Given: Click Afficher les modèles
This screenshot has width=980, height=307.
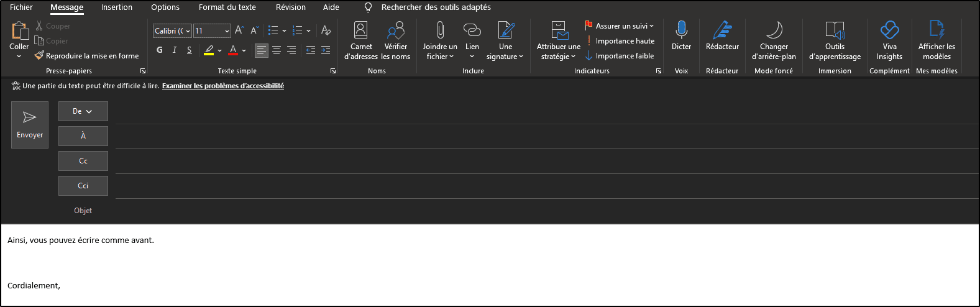Looking at the screenshot, I should tap(936, 40).
